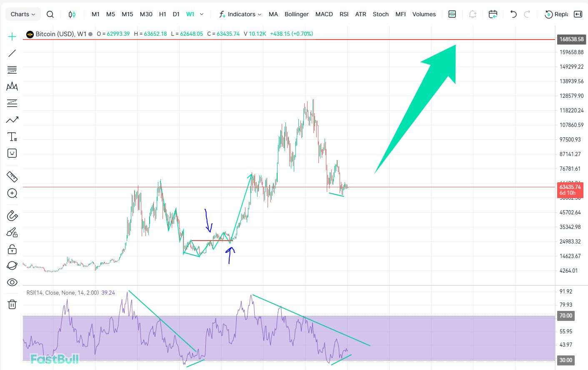This screenshot has width=588, height=370.
Task: Switch to D1 timeframe
Action: [x=176, y=14]
